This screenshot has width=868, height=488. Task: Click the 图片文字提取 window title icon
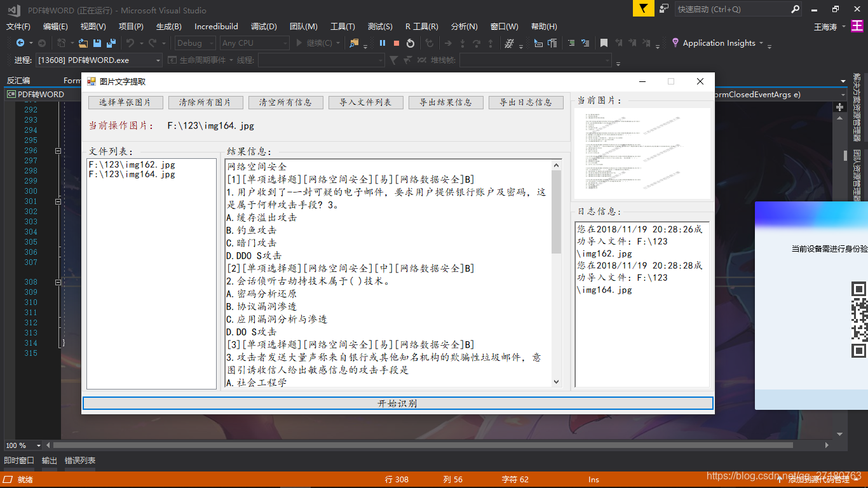pyautogui.click(x=92, y=81)
